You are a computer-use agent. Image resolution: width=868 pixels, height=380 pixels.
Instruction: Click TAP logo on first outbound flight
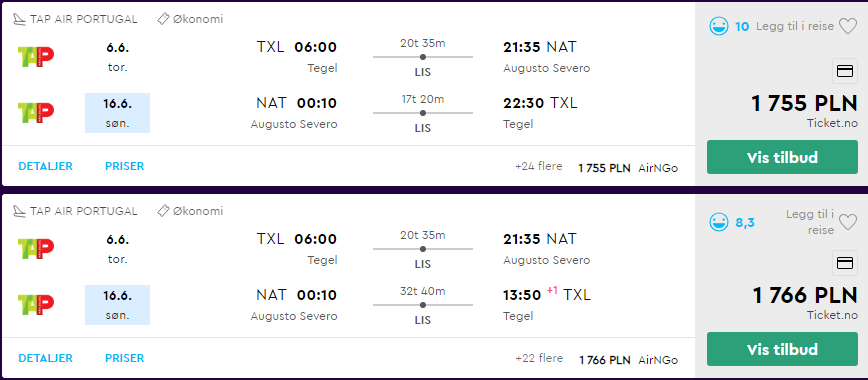click(x=36, y=57)
